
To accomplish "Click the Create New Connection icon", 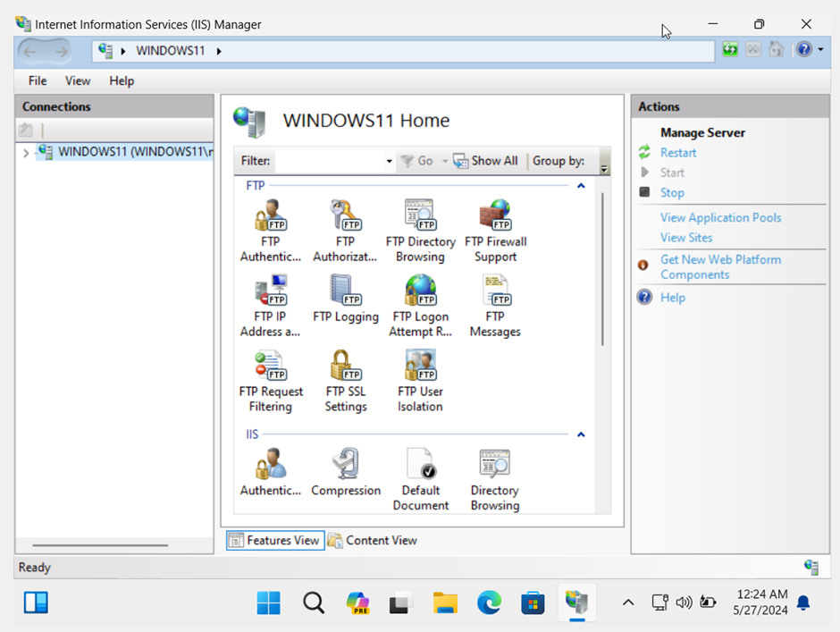I will coord(26,130).
